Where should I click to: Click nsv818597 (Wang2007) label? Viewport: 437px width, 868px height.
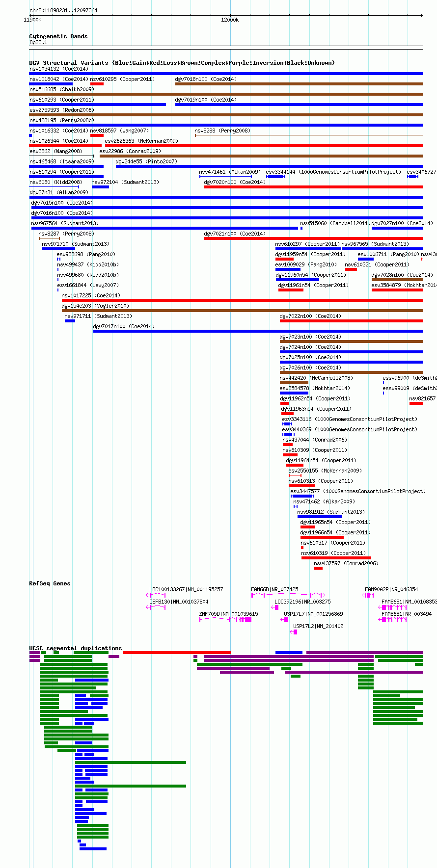pyautogui.click(x=119, y=131)
